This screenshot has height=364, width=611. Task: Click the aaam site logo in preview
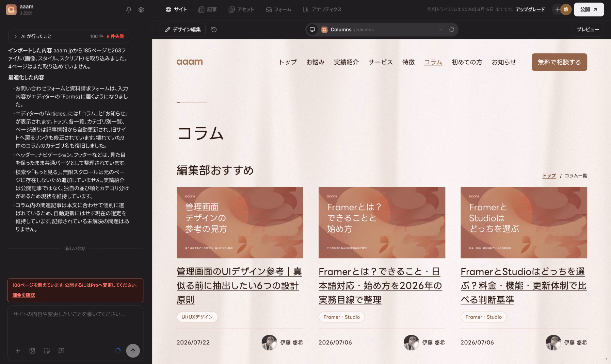pyautogui.click(x=190, y=62)
